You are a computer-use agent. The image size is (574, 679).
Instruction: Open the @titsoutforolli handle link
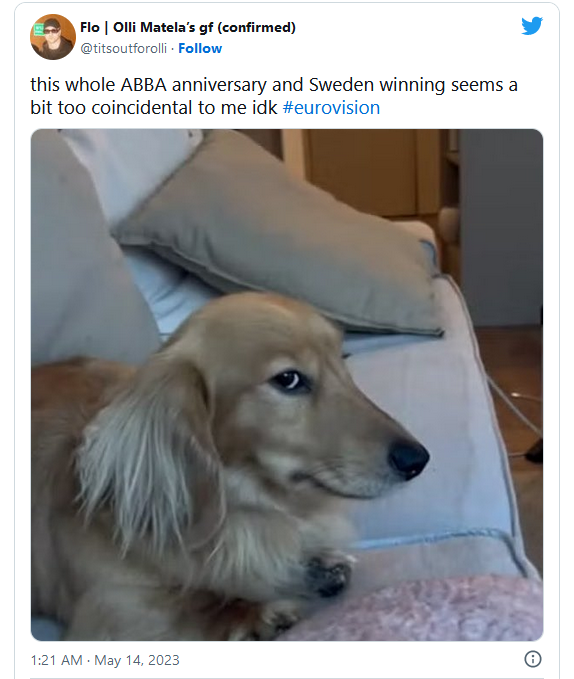123,48
